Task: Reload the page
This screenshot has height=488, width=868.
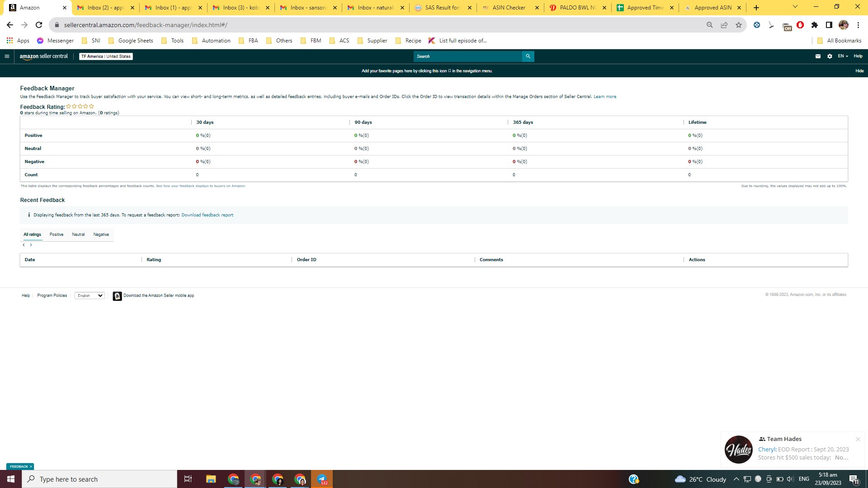Action: pos(39,25)
